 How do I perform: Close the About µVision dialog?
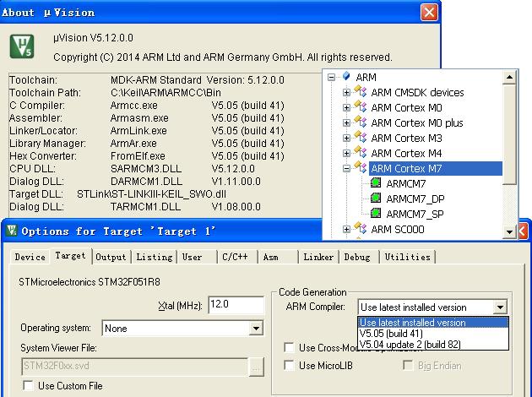[429, 13]
